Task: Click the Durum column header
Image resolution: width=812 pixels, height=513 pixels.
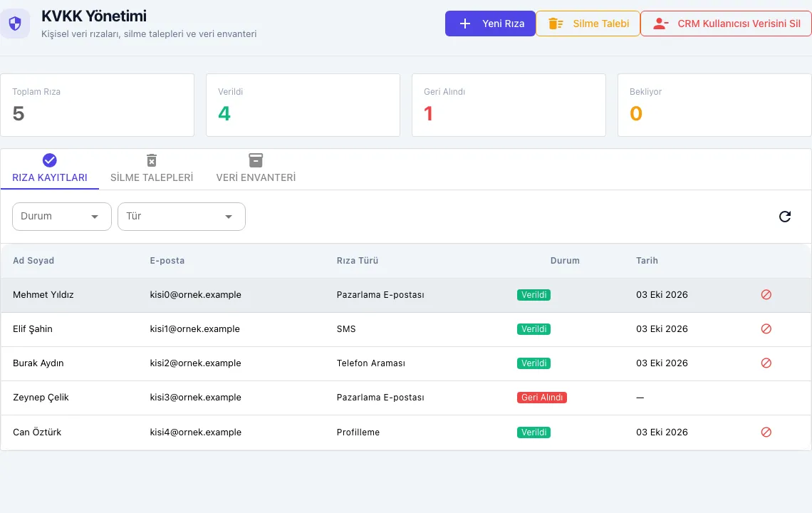Action: pyautogui.click(x=565, y=261)
